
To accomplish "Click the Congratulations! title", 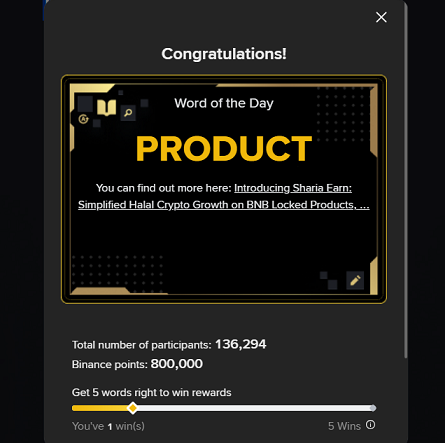I will click(224, 54).
